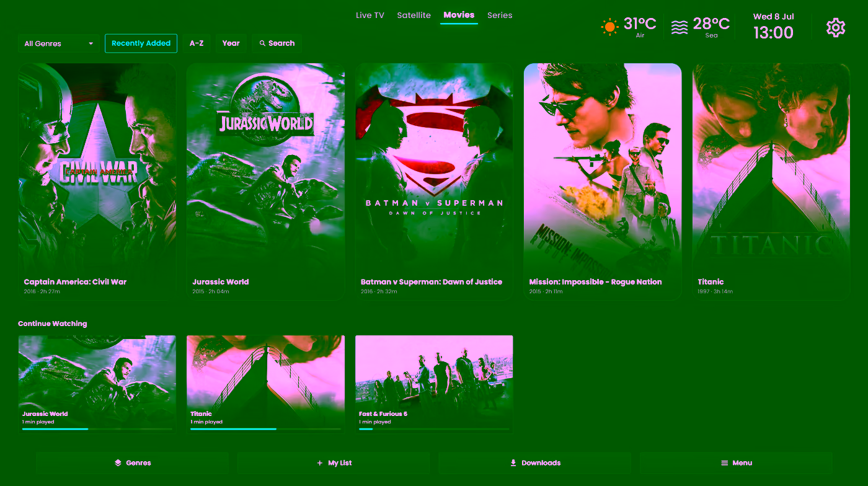
Task: Sort by Recently Added
Action: (x=141, y=43)
